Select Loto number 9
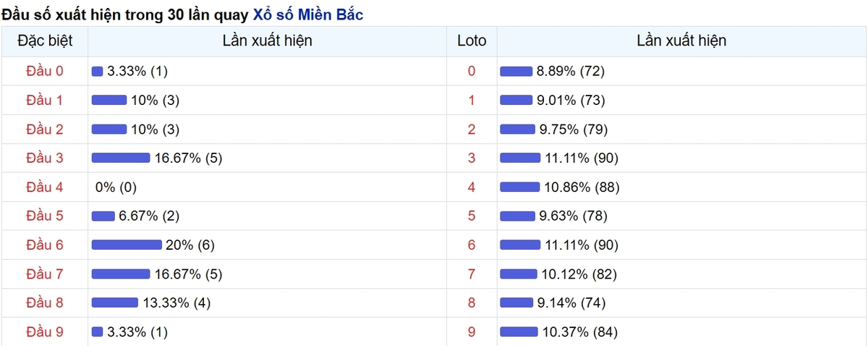The width and height of the screenshot is (868, 346). pyautogui.click(x=472, y=332)
